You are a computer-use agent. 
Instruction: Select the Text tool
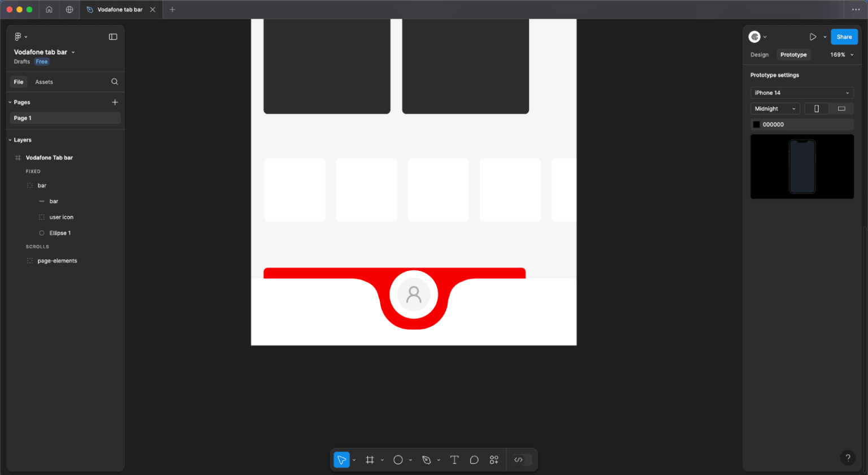(454, 460)
